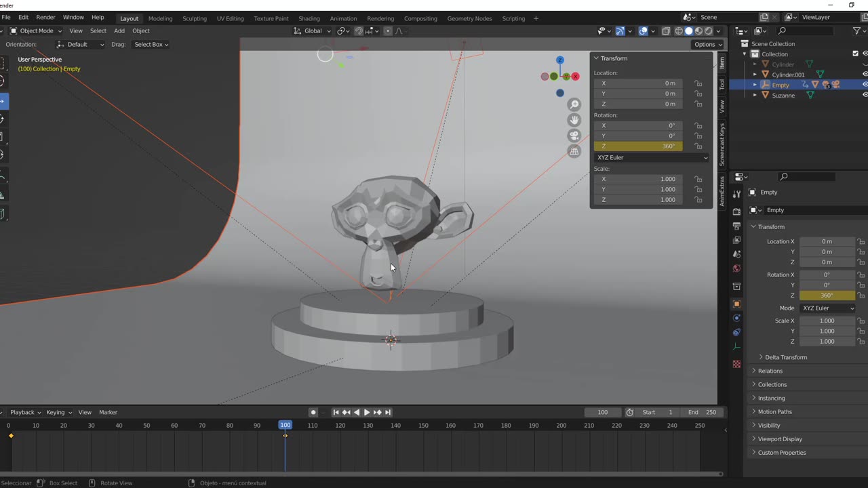
Task: Jump to next keyframe
Action: pyautogui.click(x=378, y=412)
